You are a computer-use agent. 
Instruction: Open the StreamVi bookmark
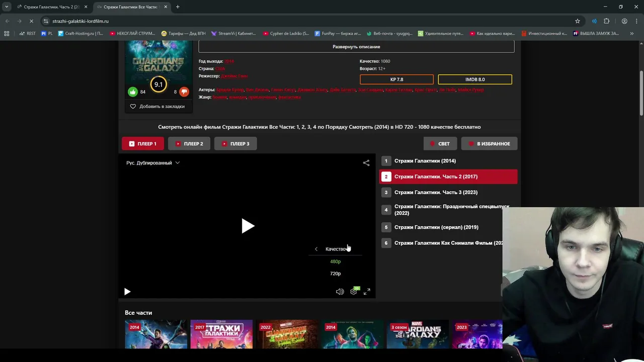tap(233, 34)
